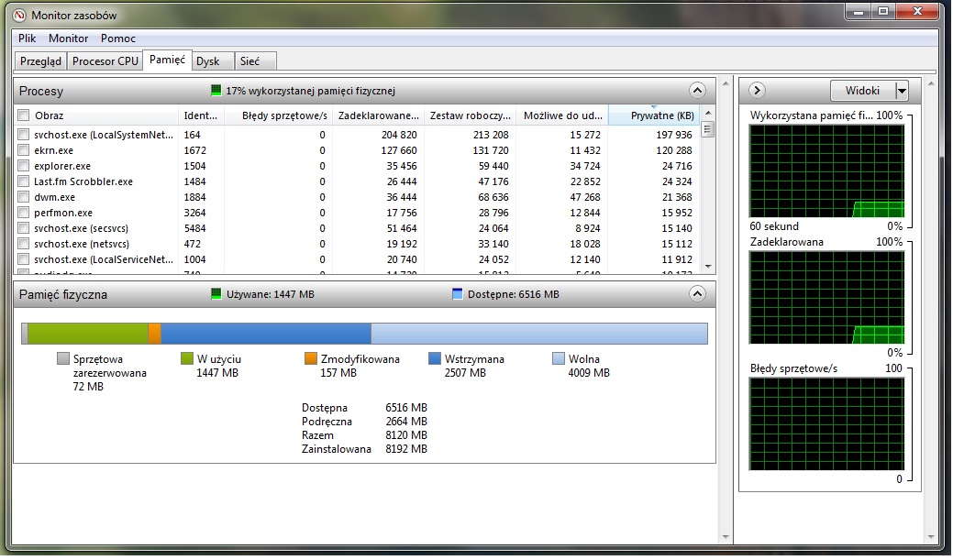Check the dwm.exe process checkbox
953x560 pixels.
coord(24,197)
